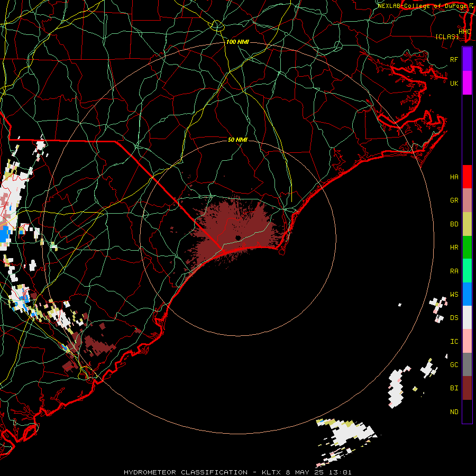Screen dimensions: 476x476
Task: Click the HHC product code text
Action: pyautogui.click(x=464, y=32)
